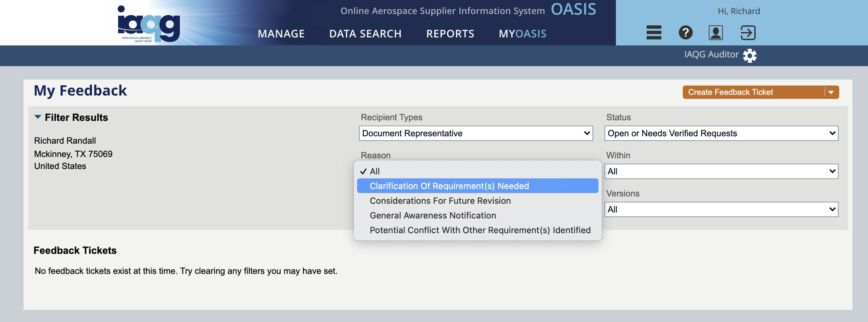Click the Hi, Richard greeting
Image resolution: width=868 pixels, height=322 pixels.
[739, 11]
